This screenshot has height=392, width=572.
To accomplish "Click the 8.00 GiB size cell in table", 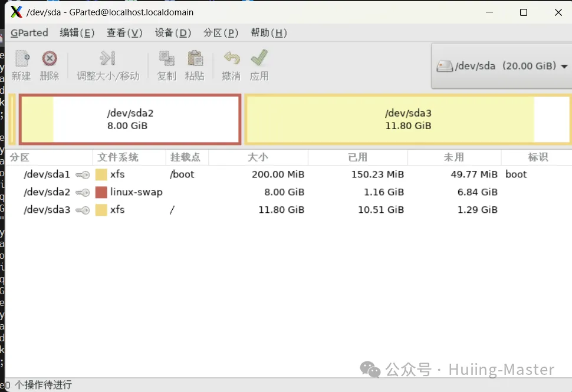I will pyautogui.click(x=284, y=192).
